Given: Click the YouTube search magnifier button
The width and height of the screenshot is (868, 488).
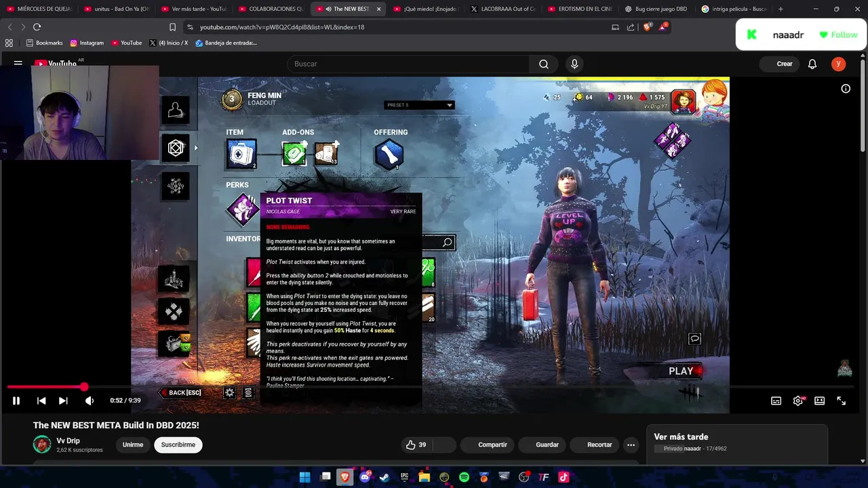Looking at the screenshot, I should click(x=543, y=64).
